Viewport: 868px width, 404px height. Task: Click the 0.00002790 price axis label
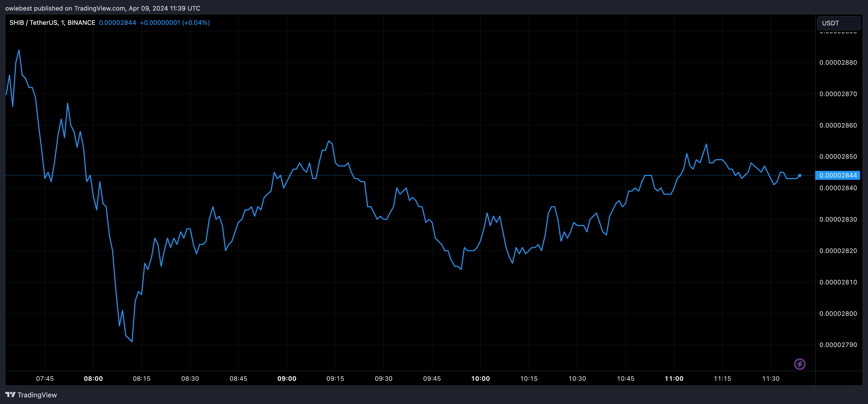[838, 345]
